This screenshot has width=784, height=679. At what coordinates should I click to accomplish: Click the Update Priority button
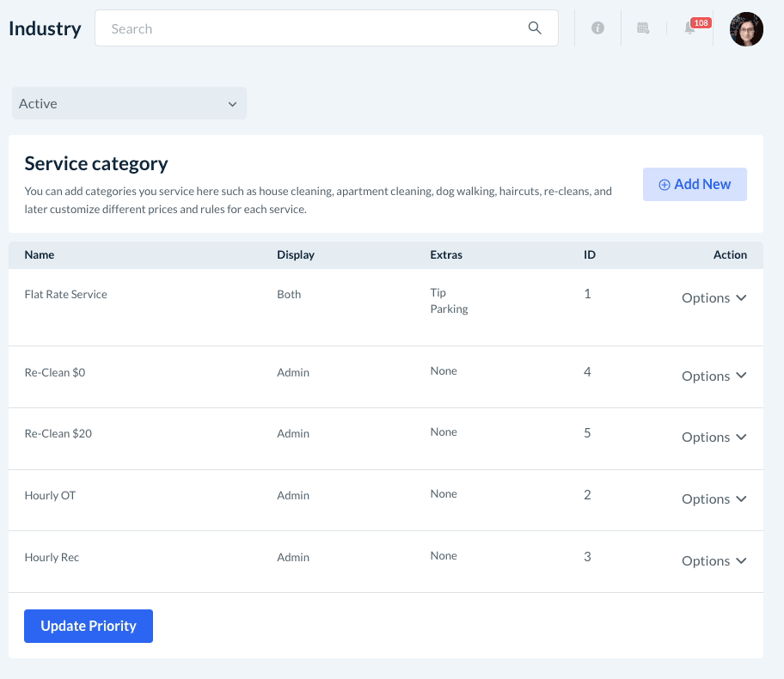[x=89, y=626]
